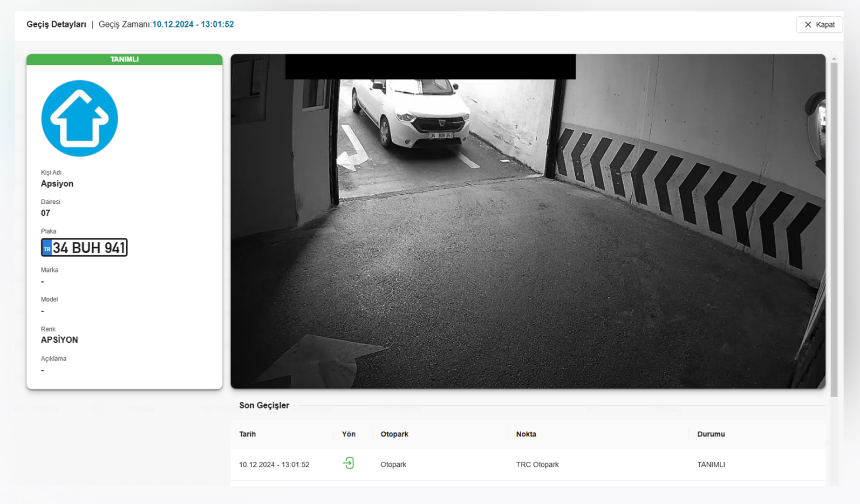860x504 pixels.
Task: Click the row date 10.12.2024 - 13:01:52
Action: click(274, 465)
